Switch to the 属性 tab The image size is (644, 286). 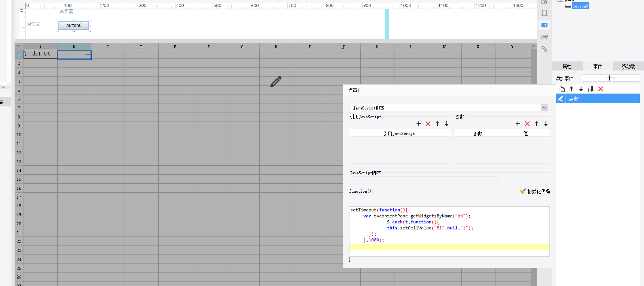click(567, 66)
